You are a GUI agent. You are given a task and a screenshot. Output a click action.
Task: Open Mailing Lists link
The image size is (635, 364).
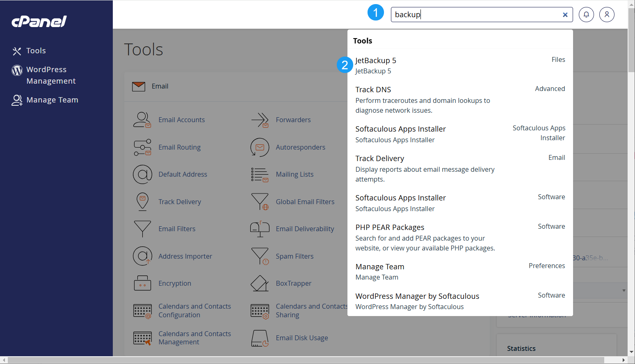point(295,174)
